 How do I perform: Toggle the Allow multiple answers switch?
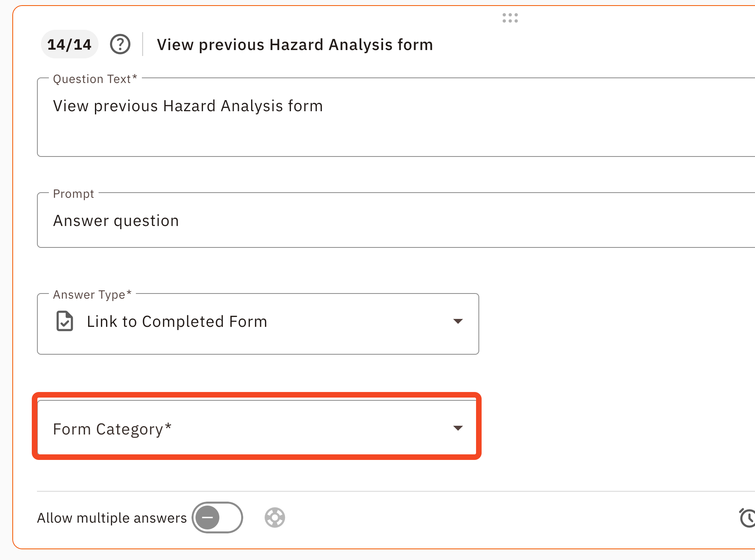click(x=217, y=518)
